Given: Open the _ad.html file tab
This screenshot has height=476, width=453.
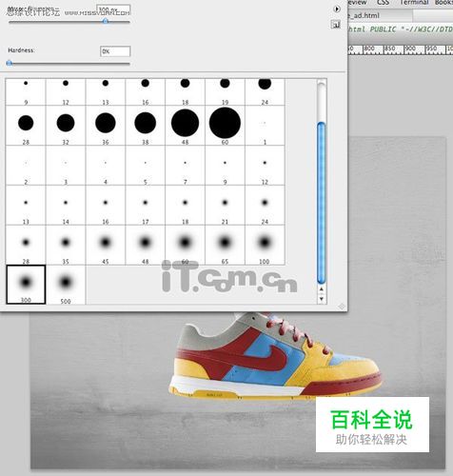Looking at the screenshot, I should 380,15.
